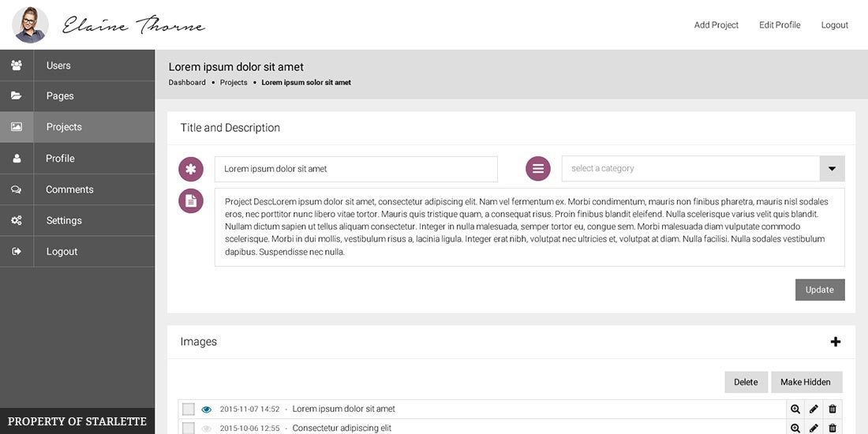Open the Users sidebar icon
Image resolution: width=868 pixels, height=434 pixels.
tap(17, 65)
